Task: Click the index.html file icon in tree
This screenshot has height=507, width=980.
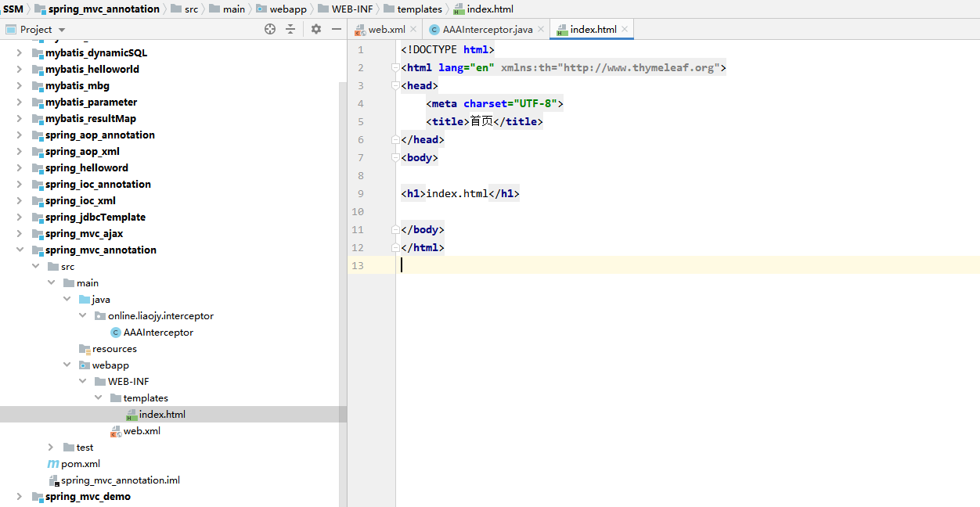Action: tap(132, 415)
